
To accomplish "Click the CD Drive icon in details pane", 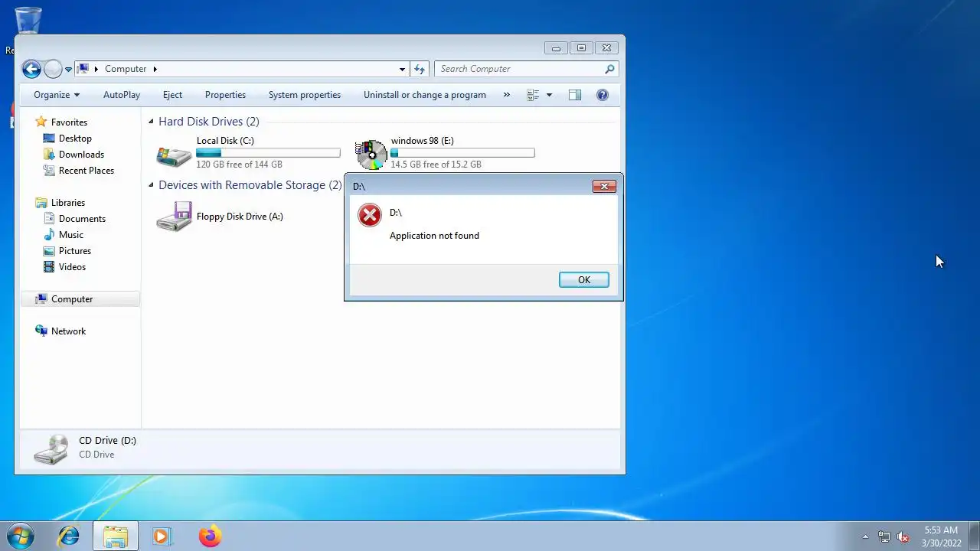I will click(x=51, y=448).
